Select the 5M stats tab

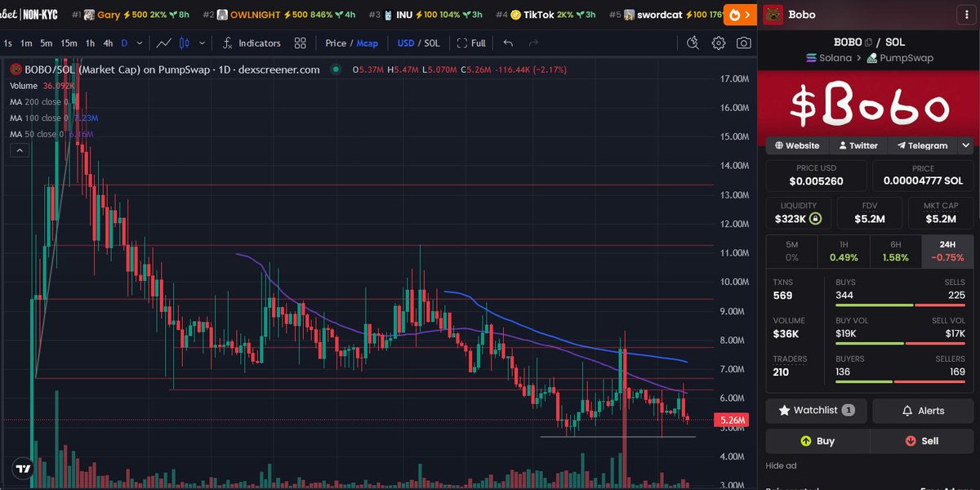pos(791,251)
